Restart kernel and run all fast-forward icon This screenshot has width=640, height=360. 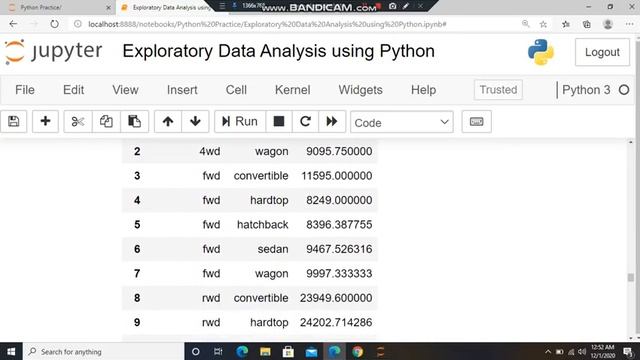click(332, 121)
